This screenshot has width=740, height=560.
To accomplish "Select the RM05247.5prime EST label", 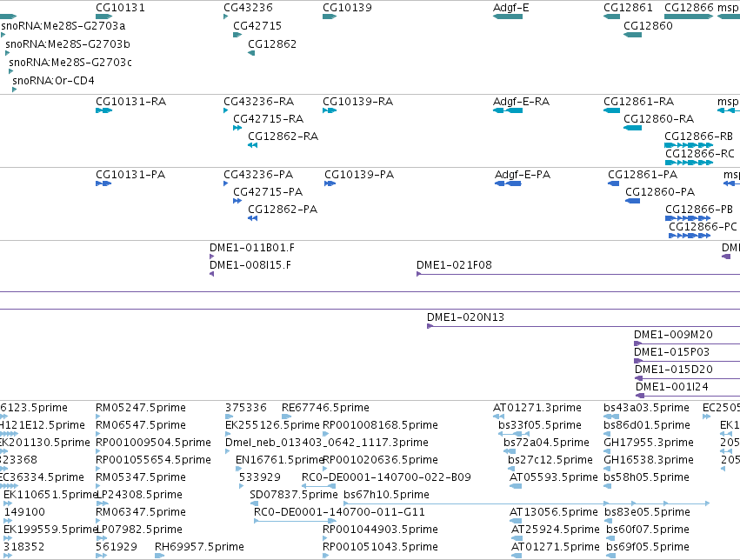I will click(x=141, y=408).
